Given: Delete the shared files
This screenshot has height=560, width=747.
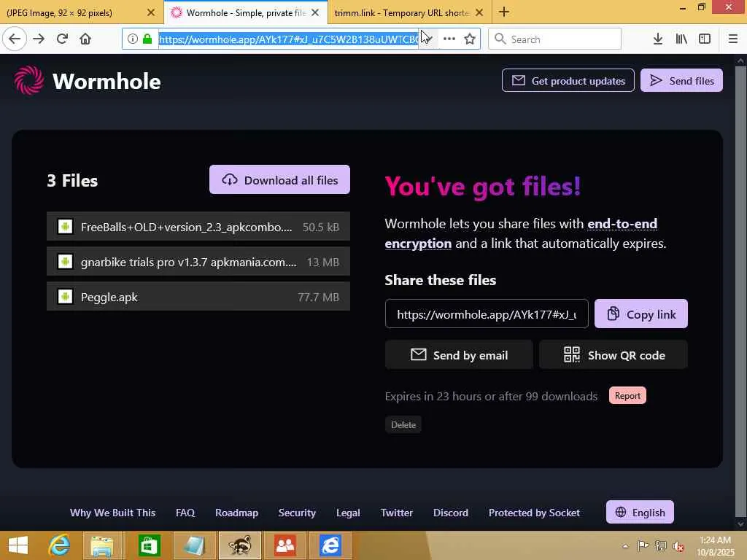Looking at the screenshot, I should click(x=403, y=425).
